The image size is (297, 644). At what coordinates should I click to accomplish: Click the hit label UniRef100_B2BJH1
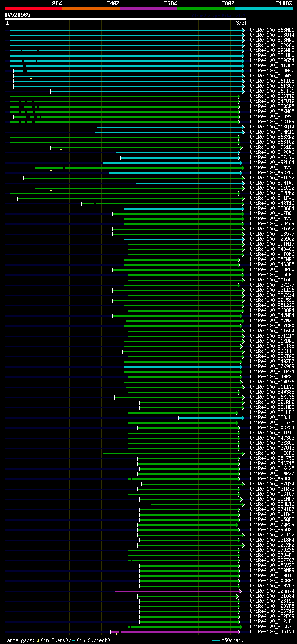coord(272,418)
